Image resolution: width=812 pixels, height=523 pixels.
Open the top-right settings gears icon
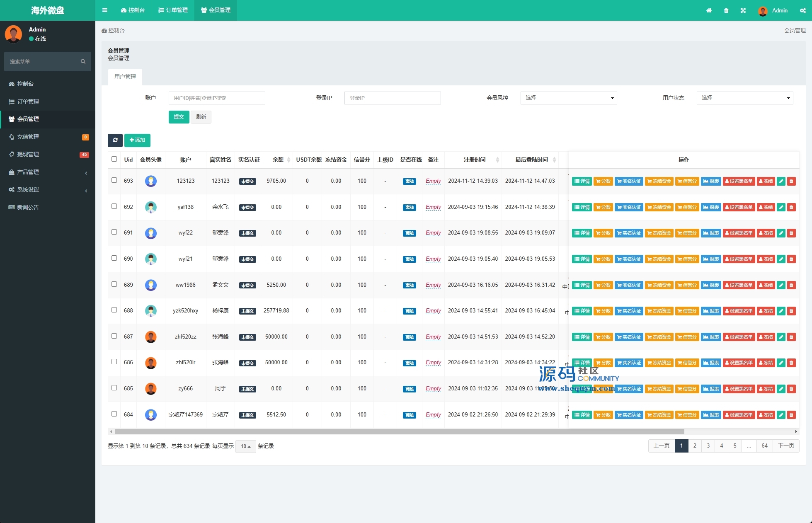[803, 10]
